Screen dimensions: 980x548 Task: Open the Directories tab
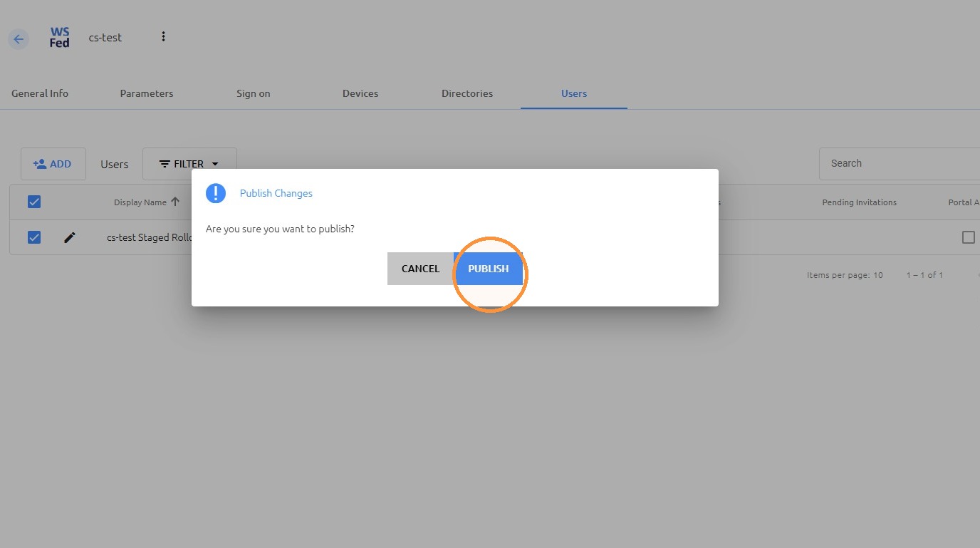467,93
